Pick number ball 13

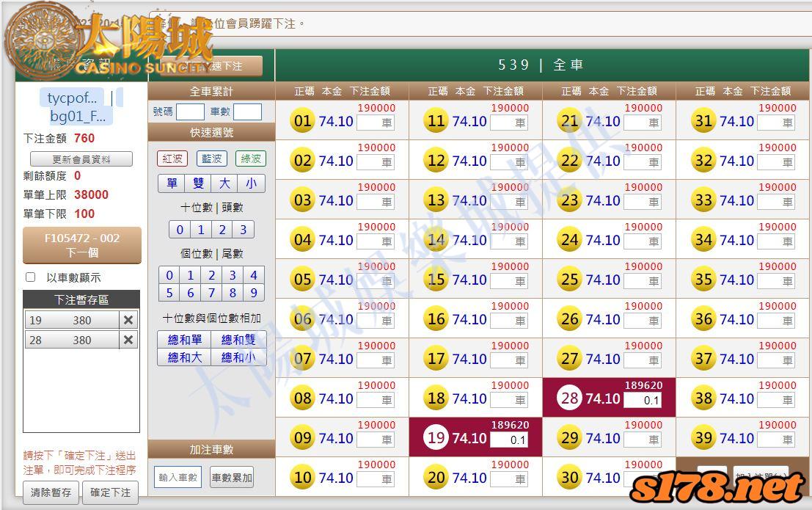436,200
